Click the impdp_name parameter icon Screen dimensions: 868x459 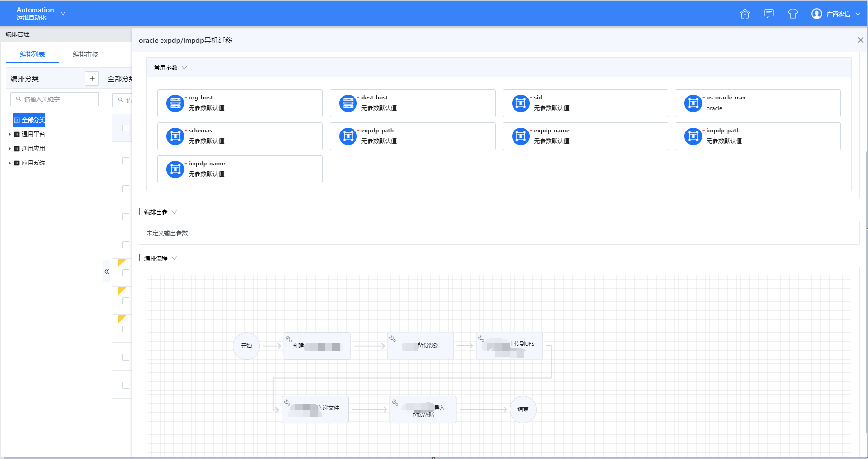pos(175,169)
